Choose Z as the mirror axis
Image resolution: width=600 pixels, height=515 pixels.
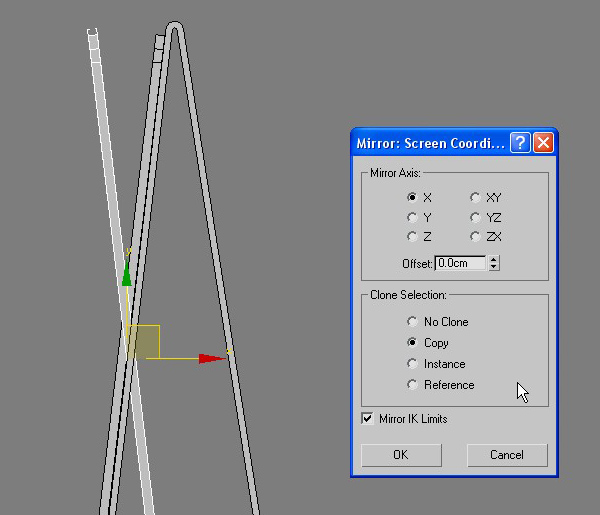pyautogui.click(x=412, y=237)
